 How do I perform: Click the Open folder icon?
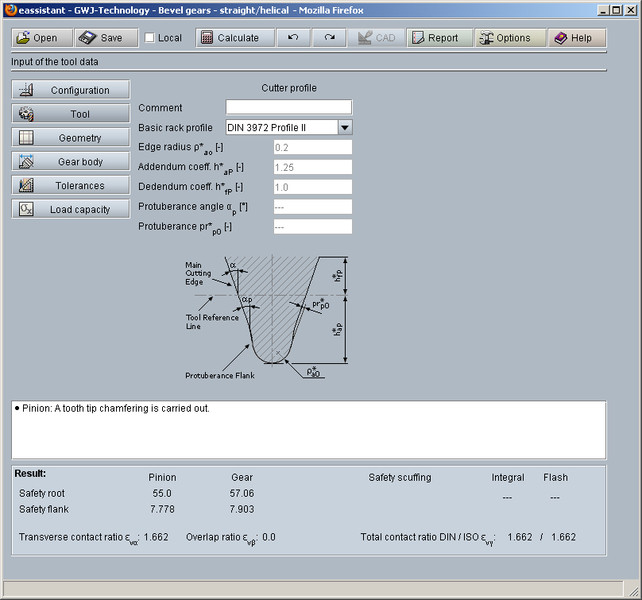click(23, 38)
